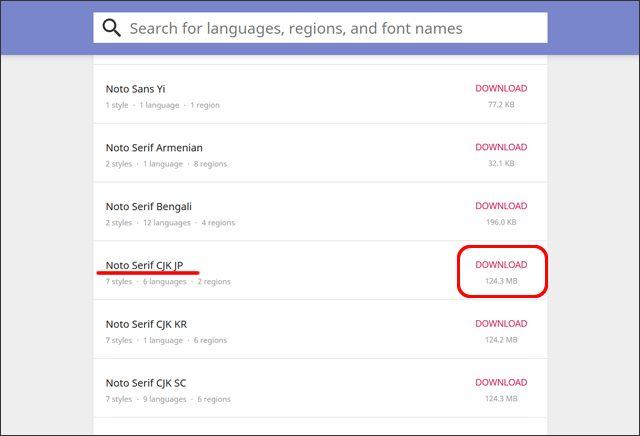This screenshot has height=436, width=640.
Task: Click the 124.2 MB file size text
Action: 501,340
